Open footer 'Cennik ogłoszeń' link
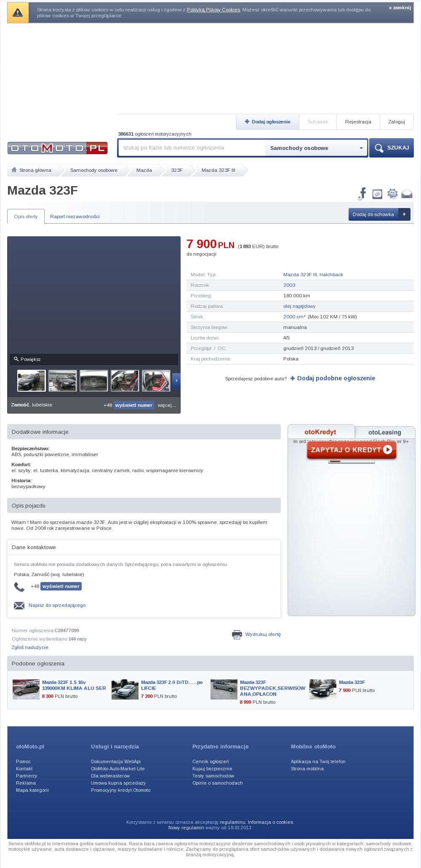 coord(210,761)
